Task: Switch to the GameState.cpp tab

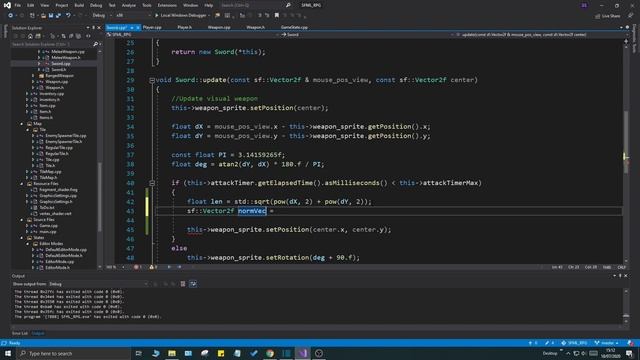Action: point(294,27)
